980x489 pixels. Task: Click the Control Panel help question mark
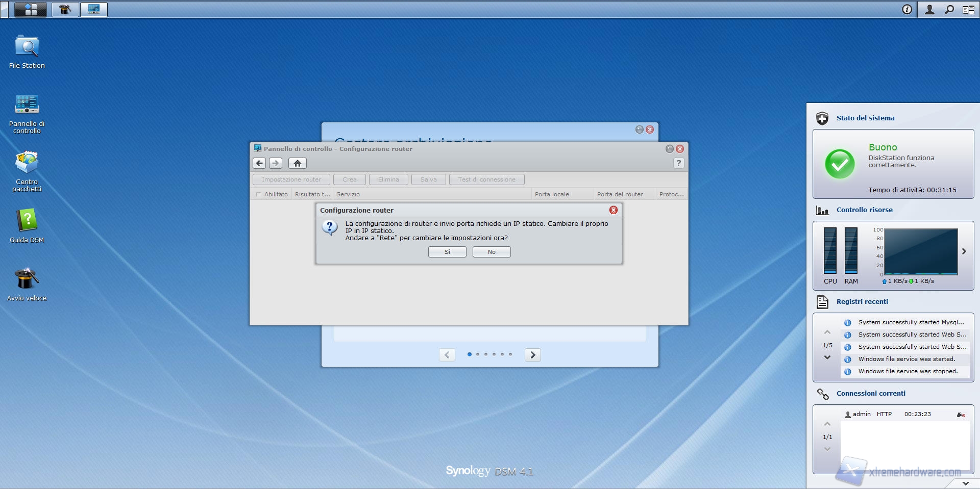678,163
